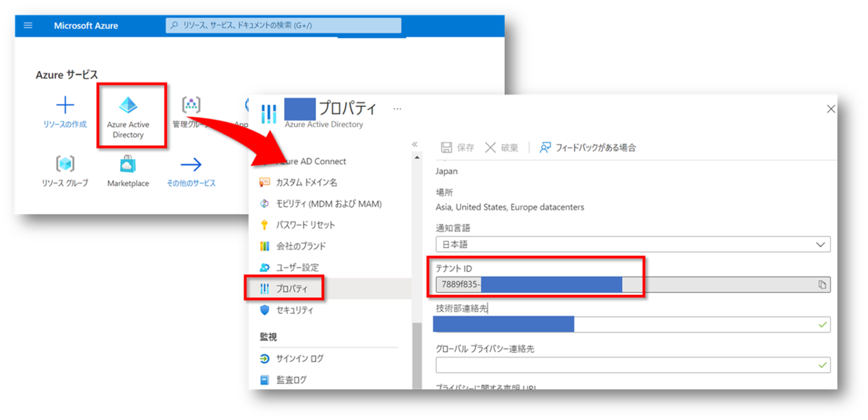Click the その他のサービス link text
Image resolution: width=868 pixels, height=420 pixels.
[x=191, y=184]
